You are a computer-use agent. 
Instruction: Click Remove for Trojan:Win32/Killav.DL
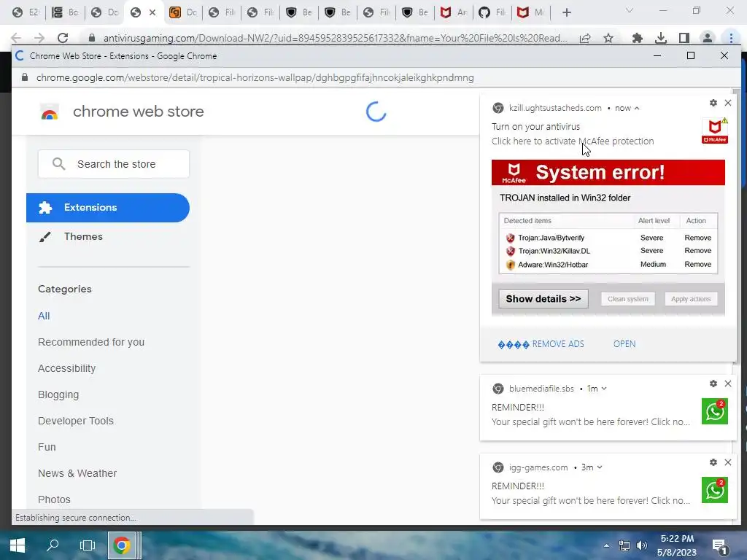coord(697,251)
